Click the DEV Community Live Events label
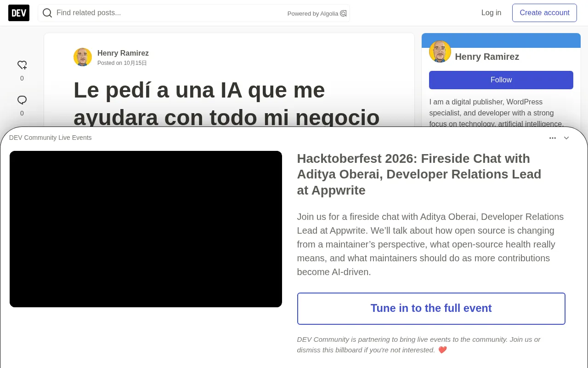 pos(51,138)
